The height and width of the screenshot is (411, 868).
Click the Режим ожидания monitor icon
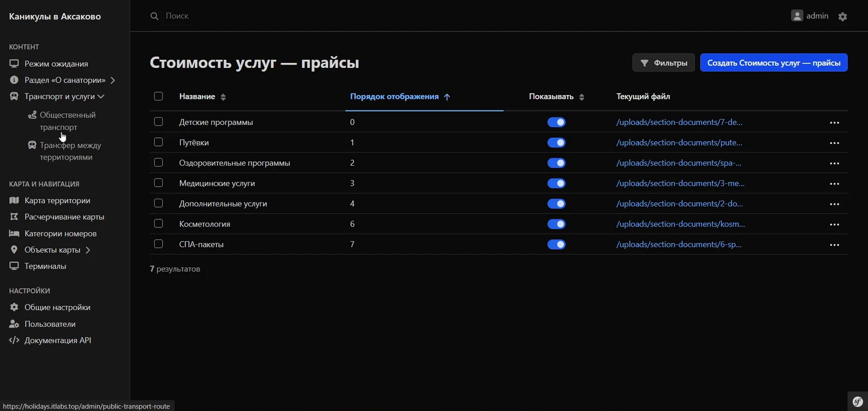point(14,64)
